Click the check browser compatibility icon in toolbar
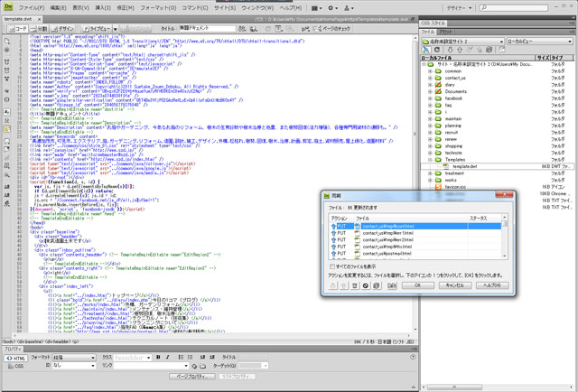Screen dimensions: 578x392 pos(305,28)
